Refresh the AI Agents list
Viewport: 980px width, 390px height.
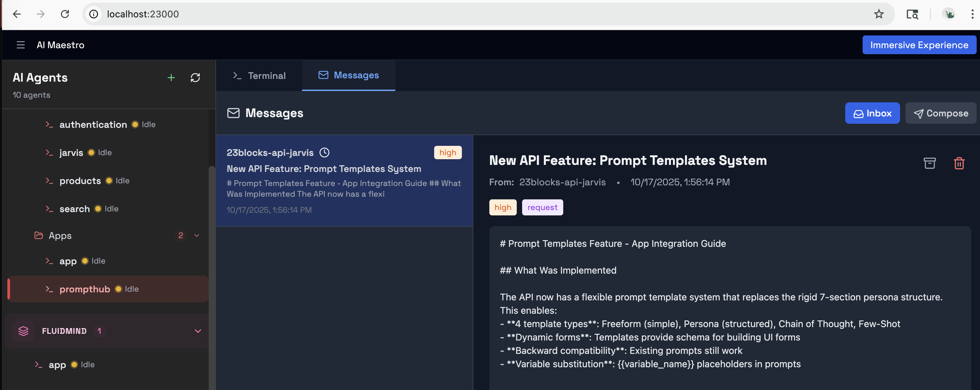pos(195,78)
